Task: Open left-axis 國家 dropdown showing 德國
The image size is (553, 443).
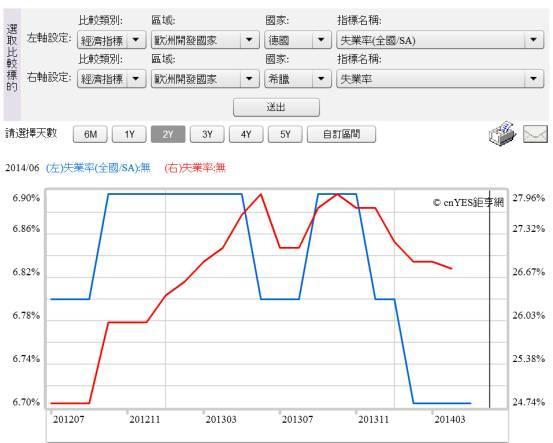Action: [298, 40]
